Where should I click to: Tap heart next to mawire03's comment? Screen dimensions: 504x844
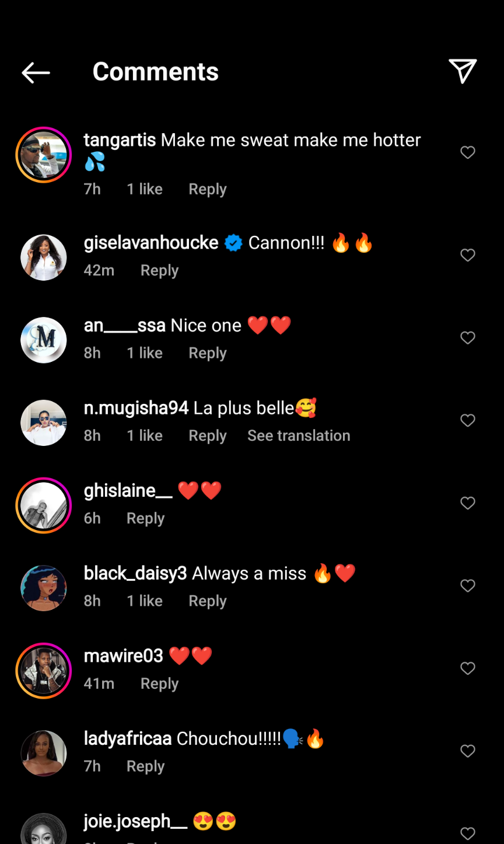(468, 668)
